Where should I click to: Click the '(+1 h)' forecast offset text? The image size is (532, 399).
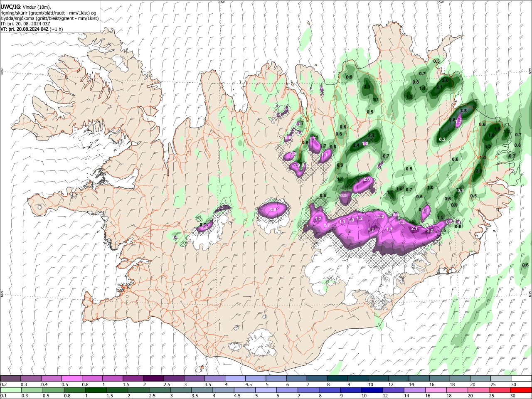[57, 29]
